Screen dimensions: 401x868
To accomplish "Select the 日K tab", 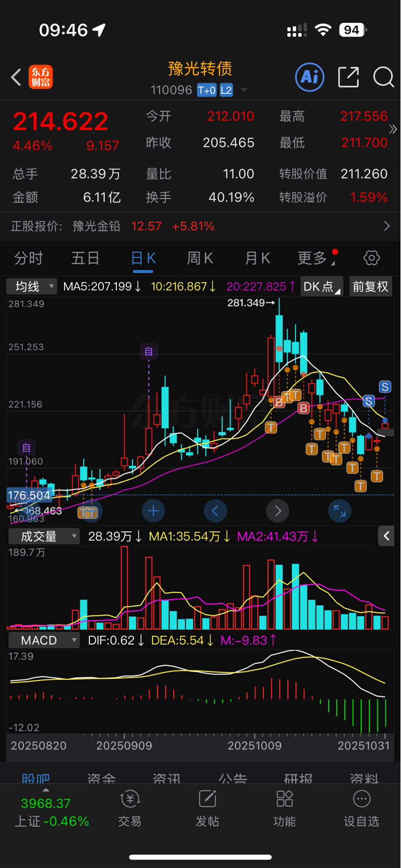I will [143, 258].
